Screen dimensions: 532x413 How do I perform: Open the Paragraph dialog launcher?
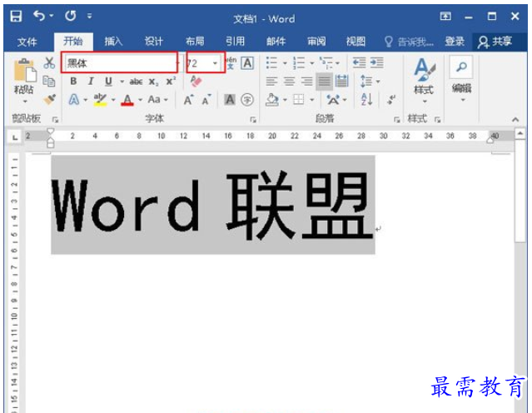(396, 119)
